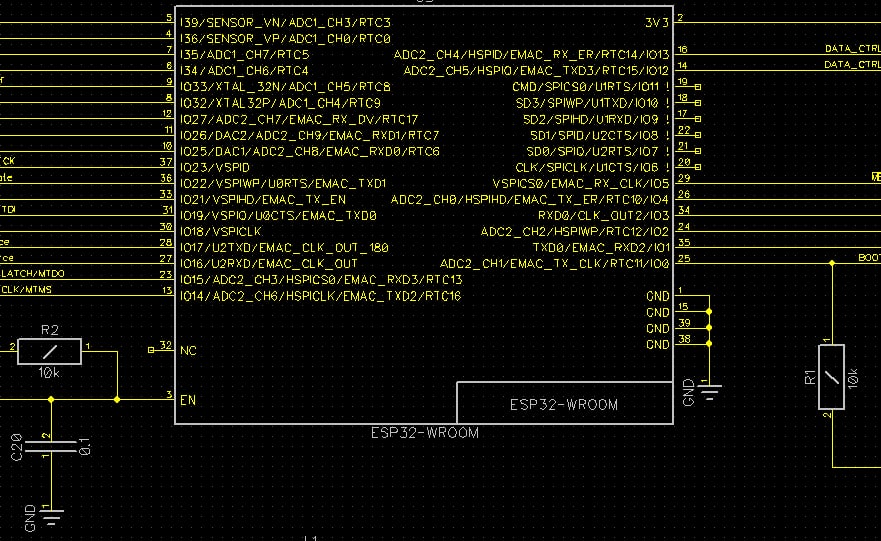Click the unconnected marker on pin 20
Screen dimensions: 881x541
698,167
